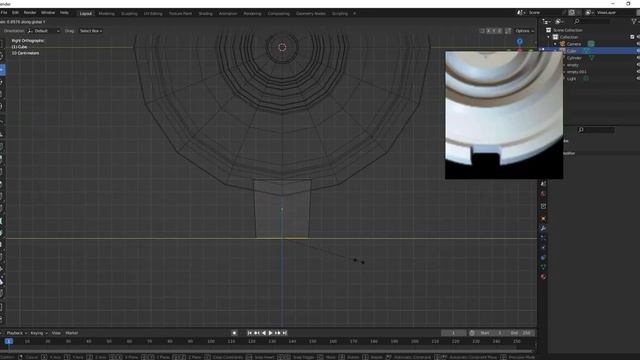This screenshot has height=360, width=640.
Task: Play animation in reverse
Action: coord(264,333)
